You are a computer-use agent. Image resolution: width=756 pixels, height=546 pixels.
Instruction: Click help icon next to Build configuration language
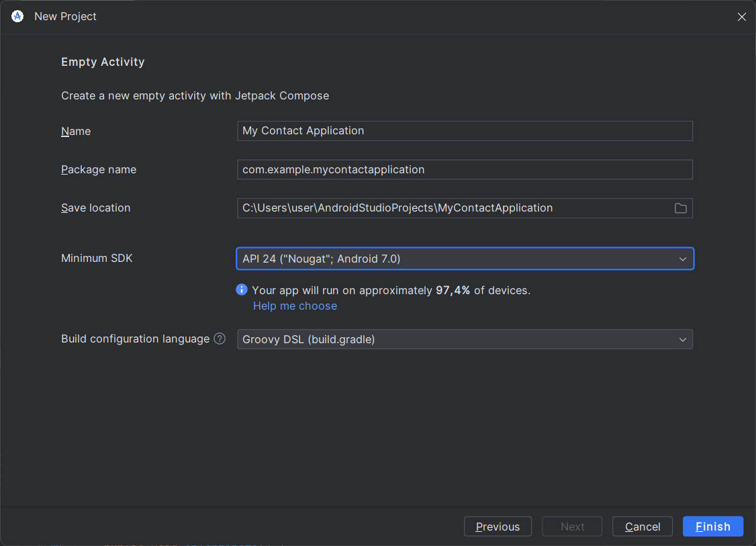coord(220,339)
